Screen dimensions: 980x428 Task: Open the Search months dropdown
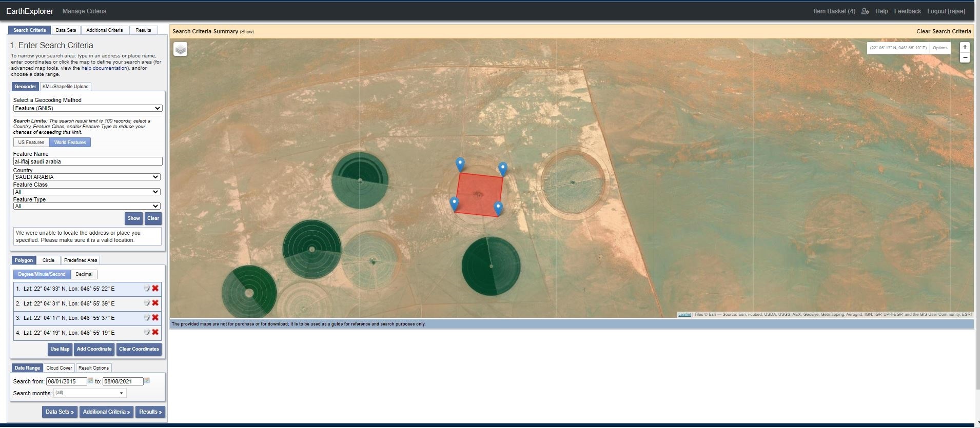point(90,393)
